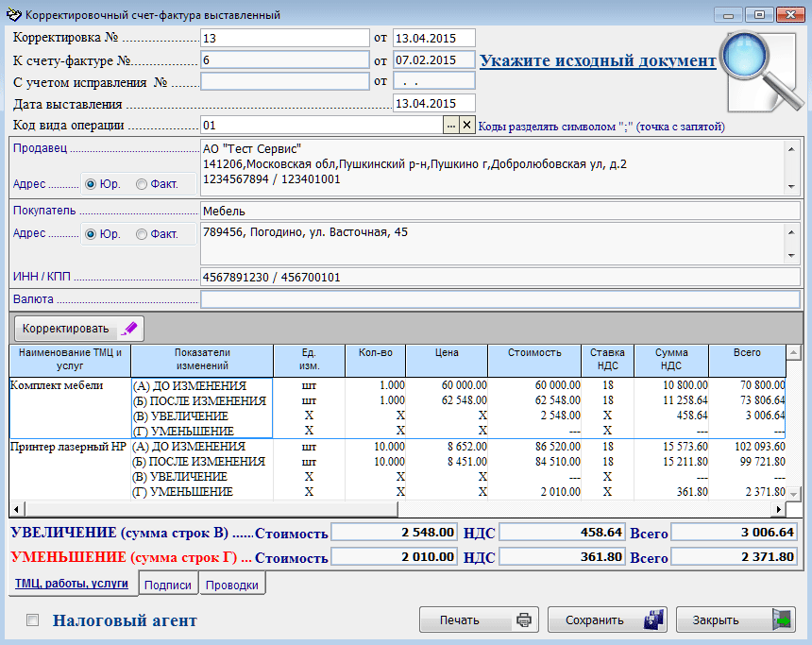The height and width of the screenshot is (645, 812).
Task: Click the Корректировка № field
Action: click(x=285, y=38)
